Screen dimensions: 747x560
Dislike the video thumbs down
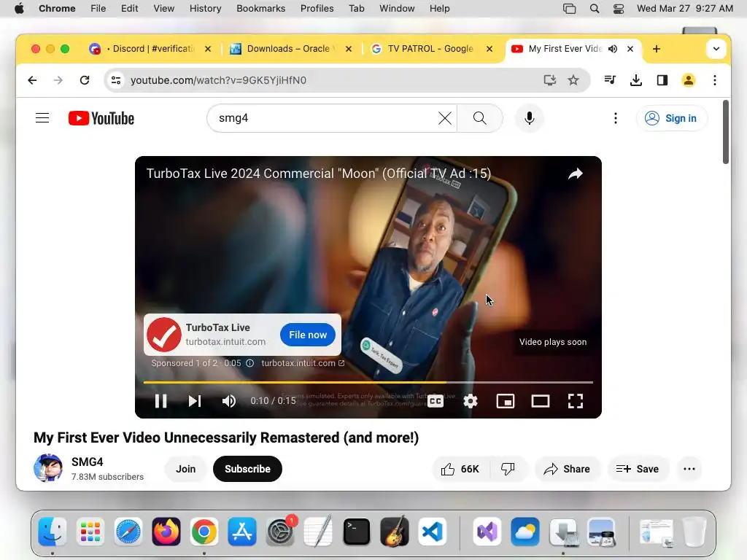[x=508, y=469]
